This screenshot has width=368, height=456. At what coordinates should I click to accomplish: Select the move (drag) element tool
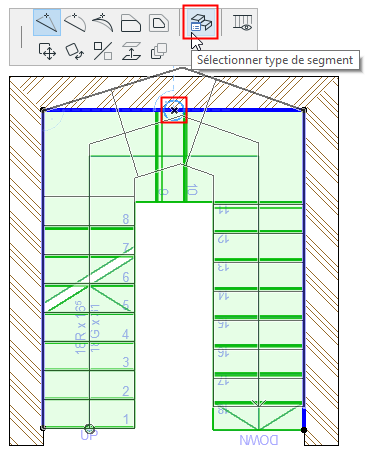[x=47, y=51]
